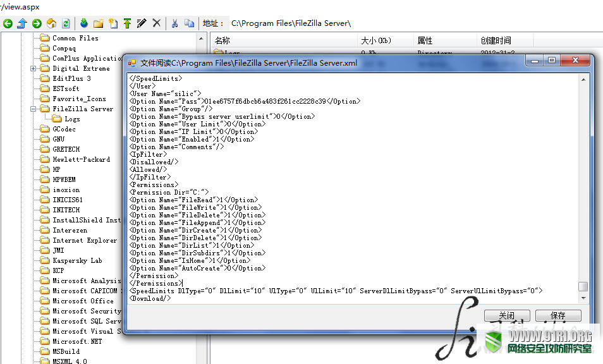The height and width of the screenshot is (364, 603).
Task: Click the 保存 button in file reader
Action: 558,315
